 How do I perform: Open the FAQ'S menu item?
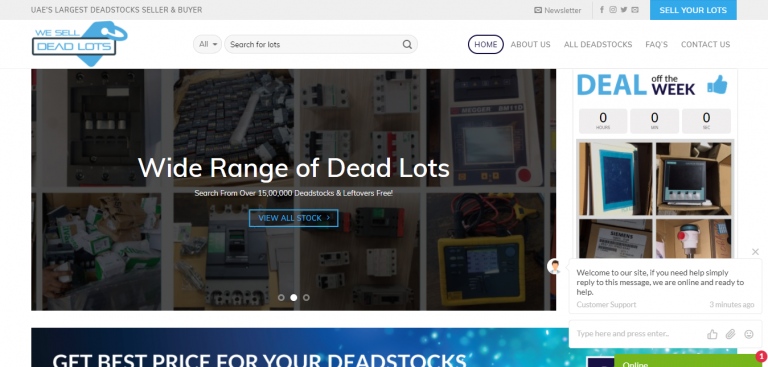(x=656, y=44)
